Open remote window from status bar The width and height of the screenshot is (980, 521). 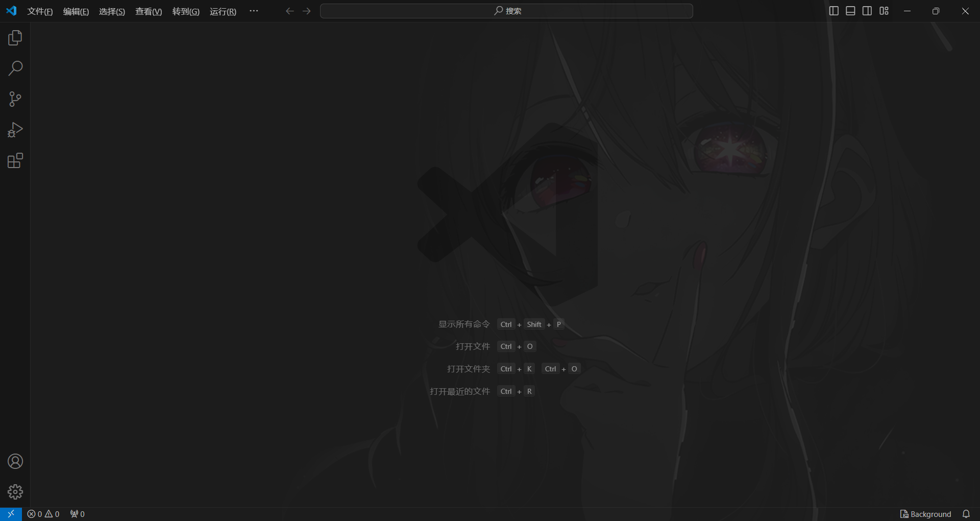11,514
